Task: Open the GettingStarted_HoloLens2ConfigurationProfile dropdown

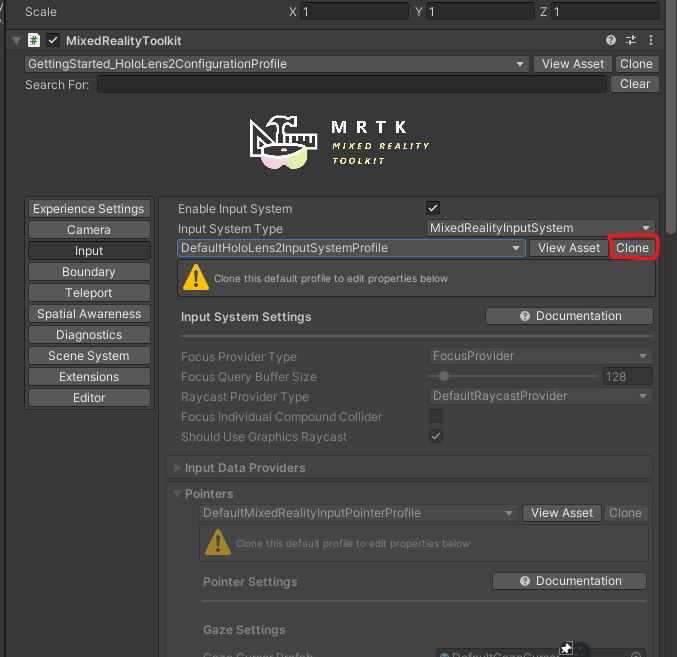Action: tap(276, 64)
